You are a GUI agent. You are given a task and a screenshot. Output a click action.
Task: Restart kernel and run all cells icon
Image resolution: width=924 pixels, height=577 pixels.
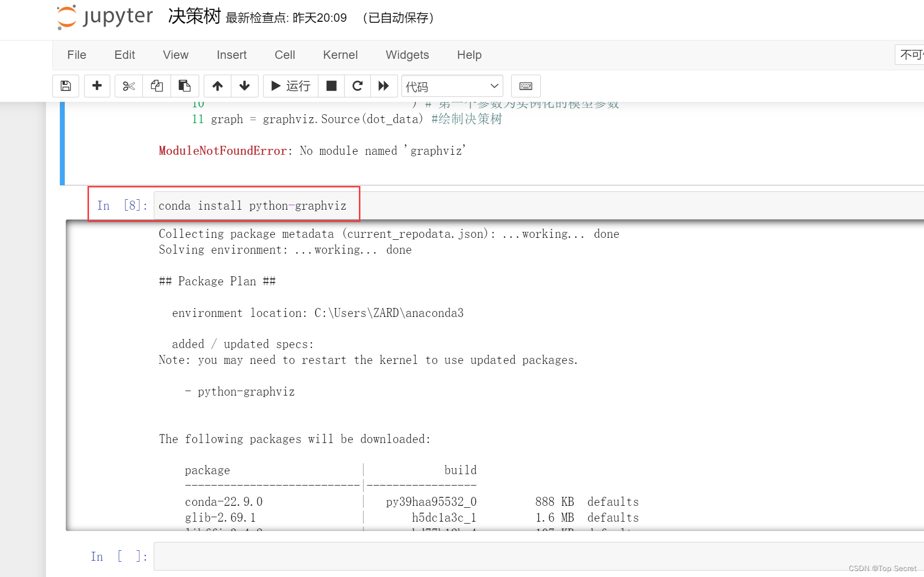tap(384, 86)
